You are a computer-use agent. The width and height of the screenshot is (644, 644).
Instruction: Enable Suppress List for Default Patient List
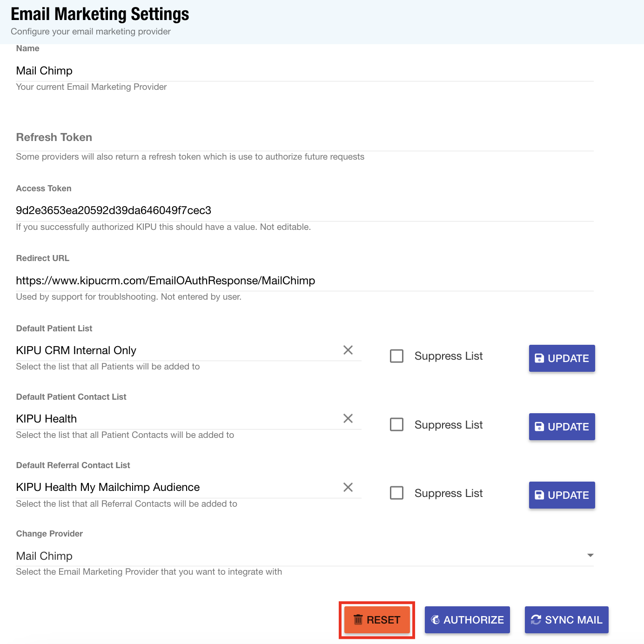pos(396,356)
